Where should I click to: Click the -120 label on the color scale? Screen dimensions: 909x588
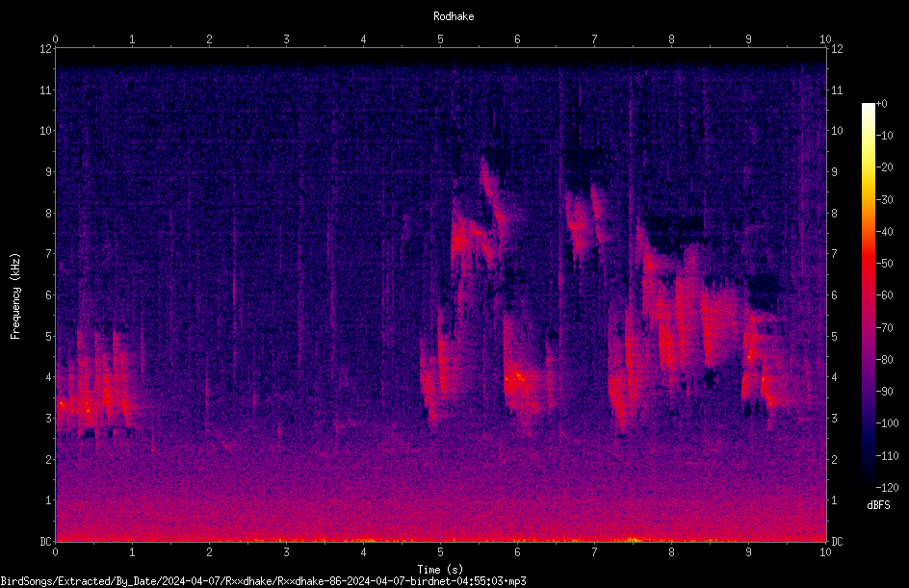click(x=887, y=487)
